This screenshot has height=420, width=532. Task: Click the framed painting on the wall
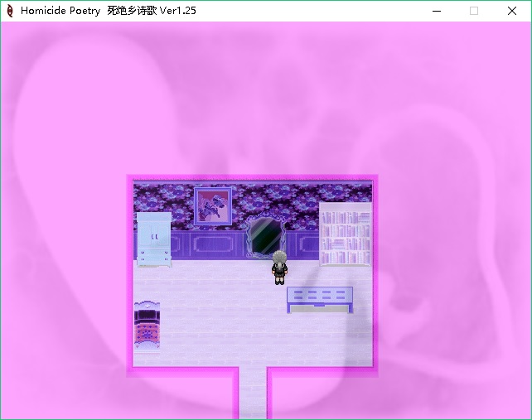[x=213, y=206]
